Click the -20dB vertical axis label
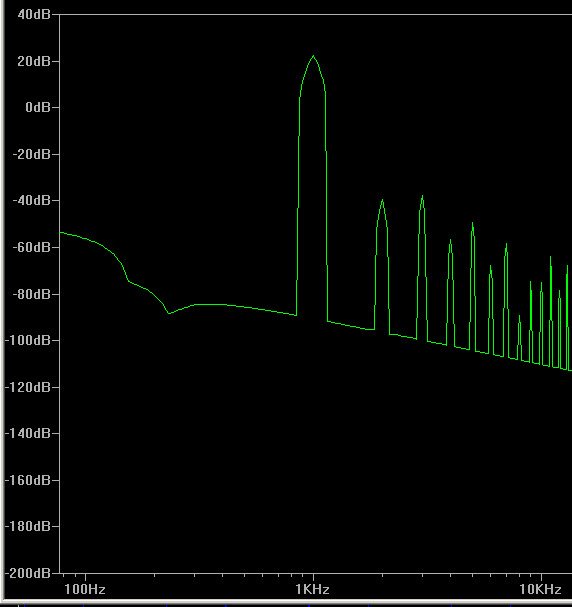The width and height of the screenshot is (572, 607). (32, 154)
